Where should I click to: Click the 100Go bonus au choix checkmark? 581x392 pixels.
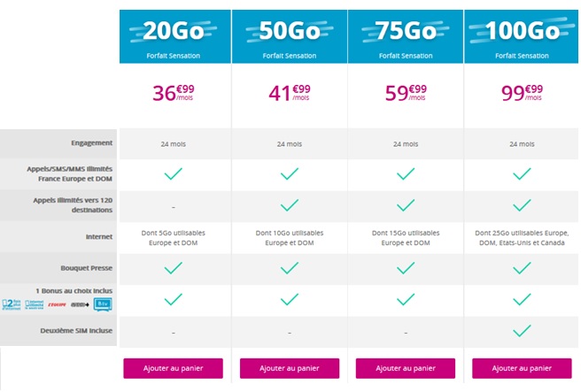click(x=523, y=299)
